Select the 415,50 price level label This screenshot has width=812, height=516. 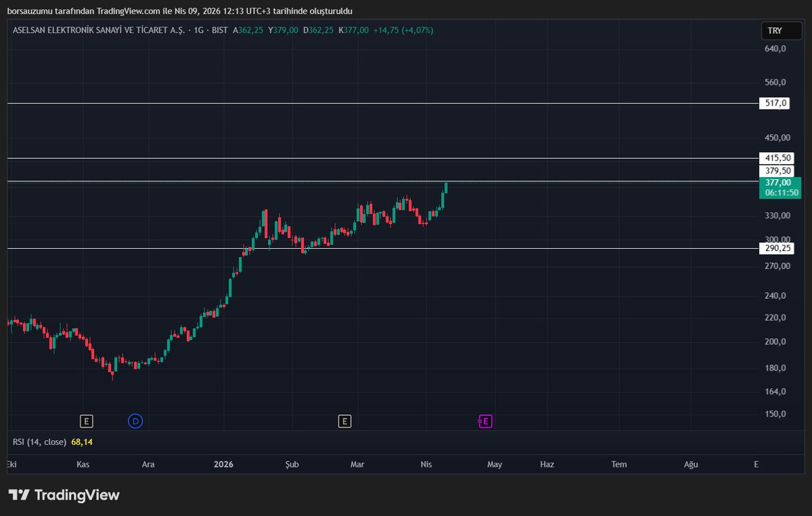tap(777, 158)
